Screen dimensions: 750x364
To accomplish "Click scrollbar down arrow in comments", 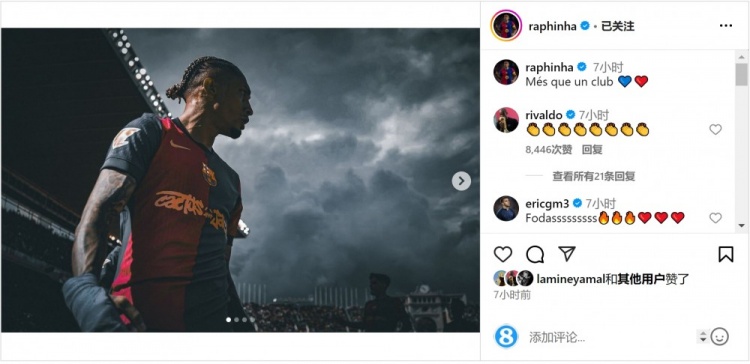I will 741,225.
